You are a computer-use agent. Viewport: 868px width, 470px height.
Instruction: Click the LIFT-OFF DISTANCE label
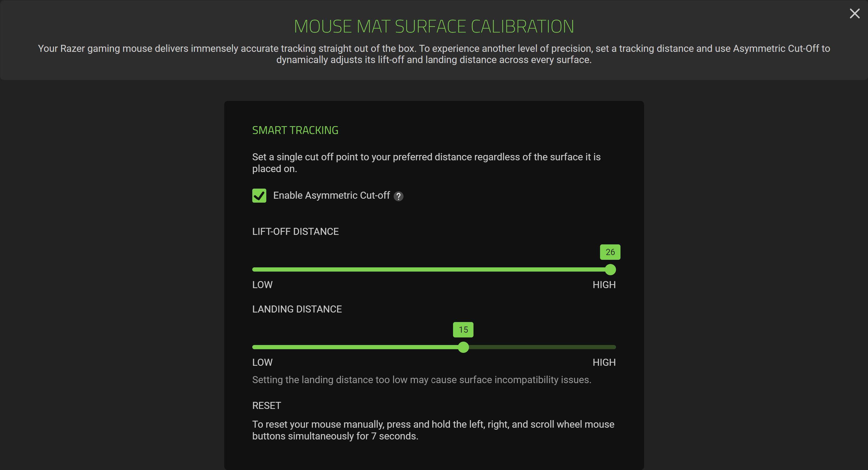pyautogui.click(x=295, y=231)
